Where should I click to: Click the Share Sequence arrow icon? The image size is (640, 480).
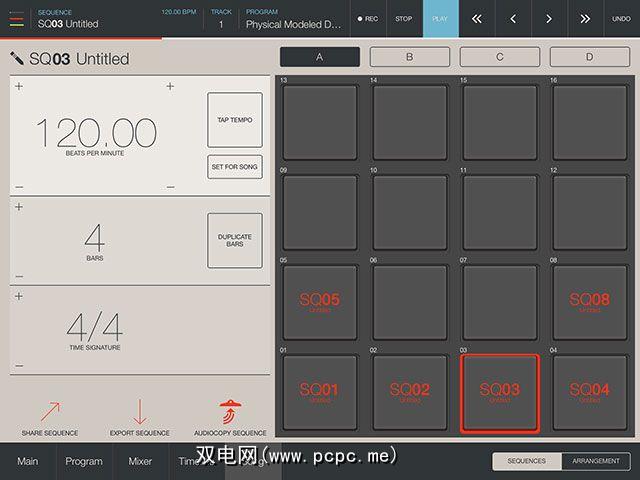(x=49, y=411)
